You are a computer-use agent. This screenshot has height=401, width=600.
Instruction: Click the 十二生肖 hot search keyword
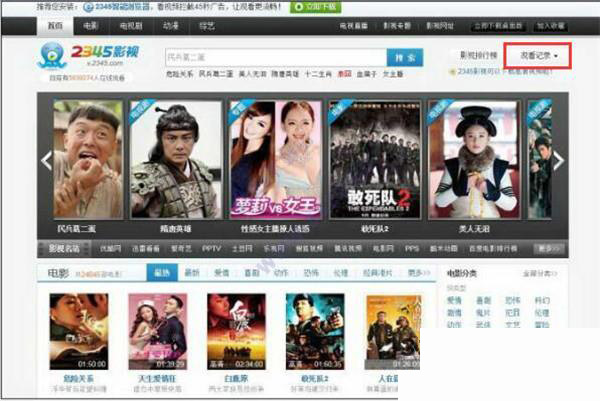click(318, 74)
